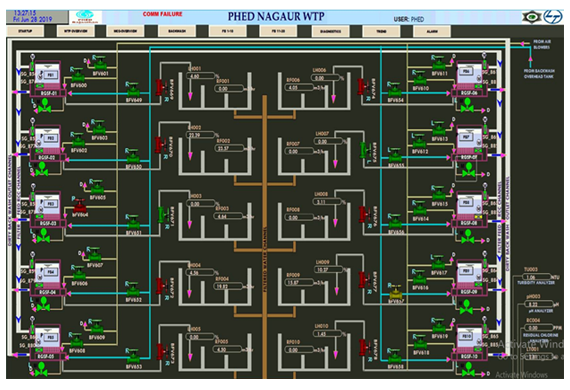
Task: Select the green drain valve below BGSF-05
Action: click(41, 371)
